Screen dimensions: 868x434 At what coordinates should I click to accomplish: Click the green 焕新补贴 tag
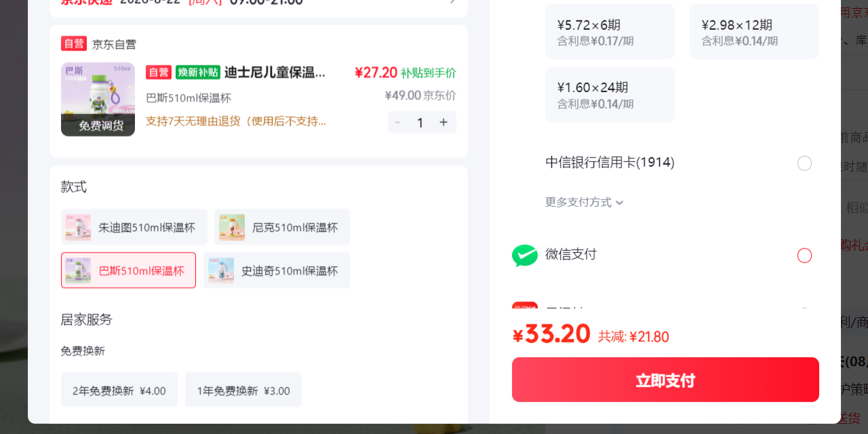click(197, 73)
